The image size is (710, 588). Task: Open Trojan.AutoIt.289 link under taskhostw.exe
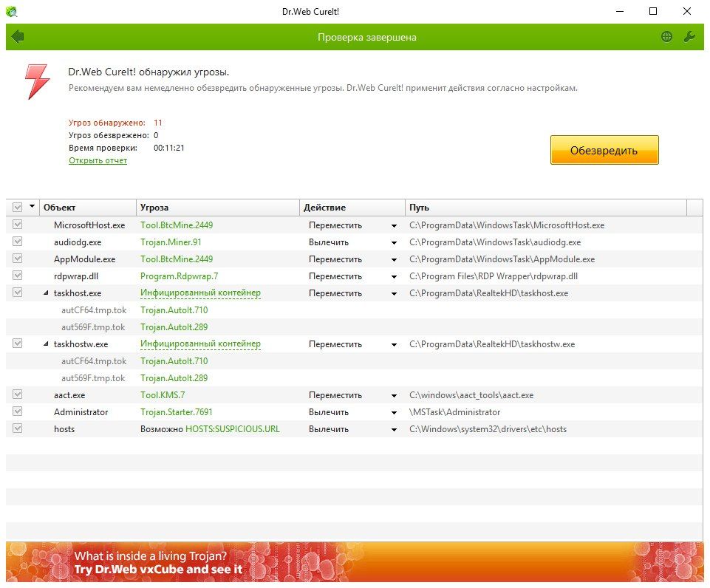tap(174, 378)
